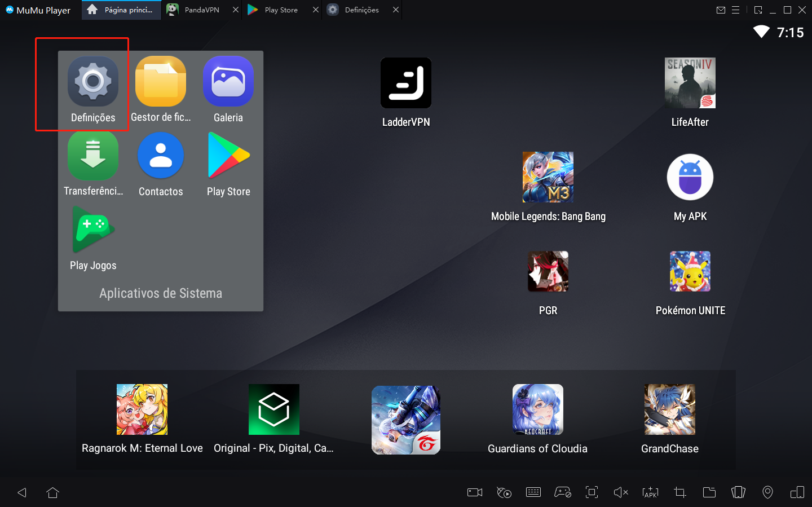Set a virtual GPS location
This screenshot has height=507, width=812.
coord(767,492)
